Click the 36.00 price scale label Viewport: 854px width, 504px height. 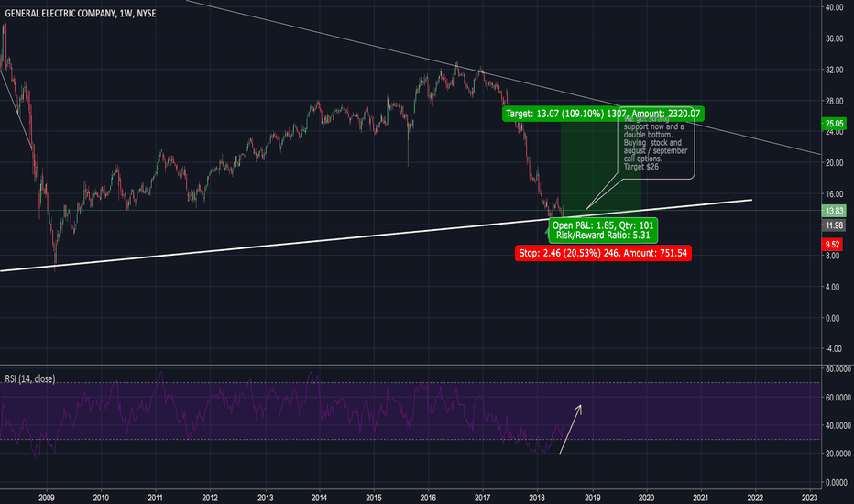tap(835, 38)
